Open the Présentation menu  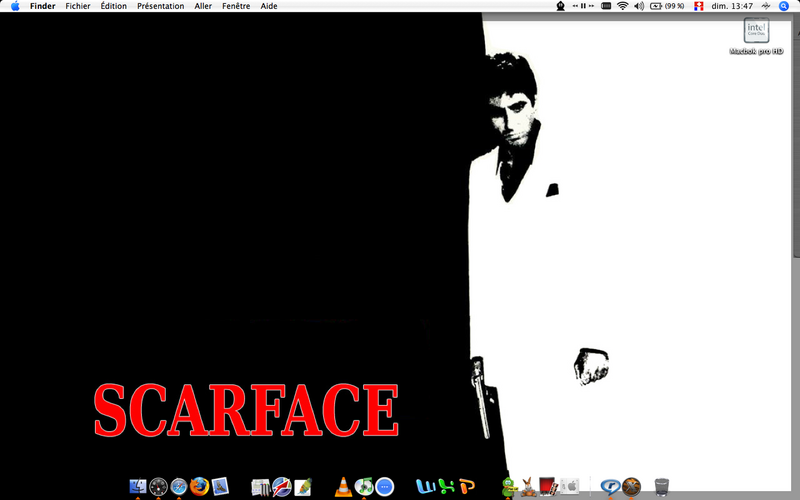161,6
